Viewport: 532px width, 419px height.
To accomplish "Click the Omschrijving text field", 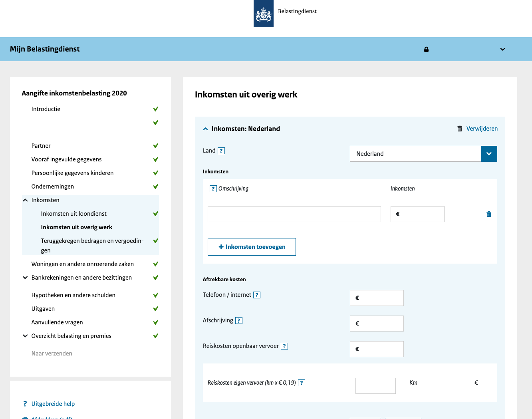I will pos(294,214).
